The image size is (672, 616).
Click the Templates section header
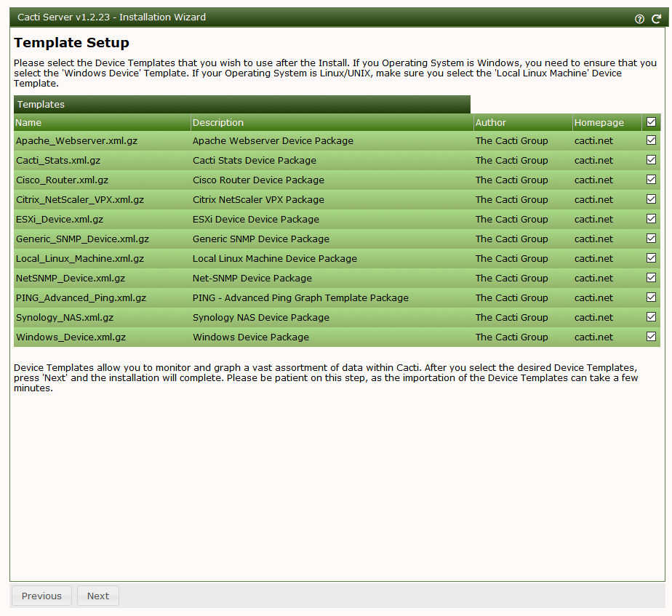pyautogui.click(x=242, y=105)
